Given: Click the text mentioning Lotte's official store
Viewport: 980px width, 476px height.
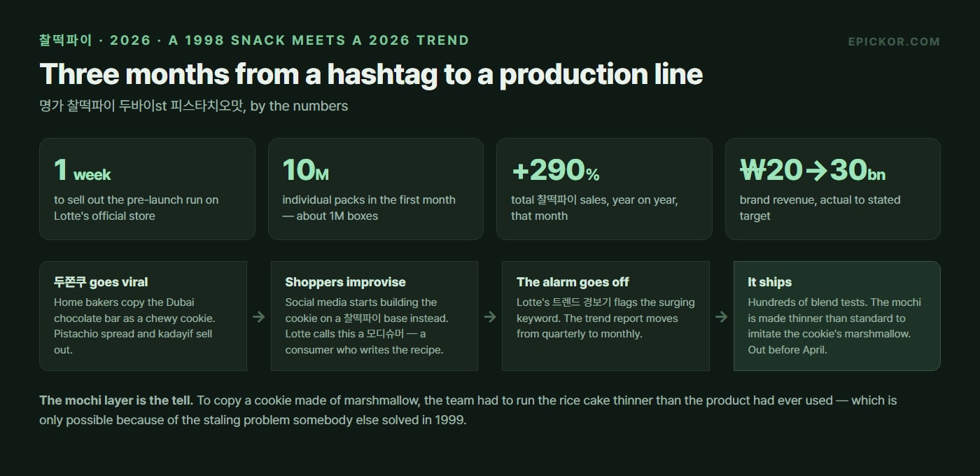Looking at the screenshot, I should (x=136, y=208).
